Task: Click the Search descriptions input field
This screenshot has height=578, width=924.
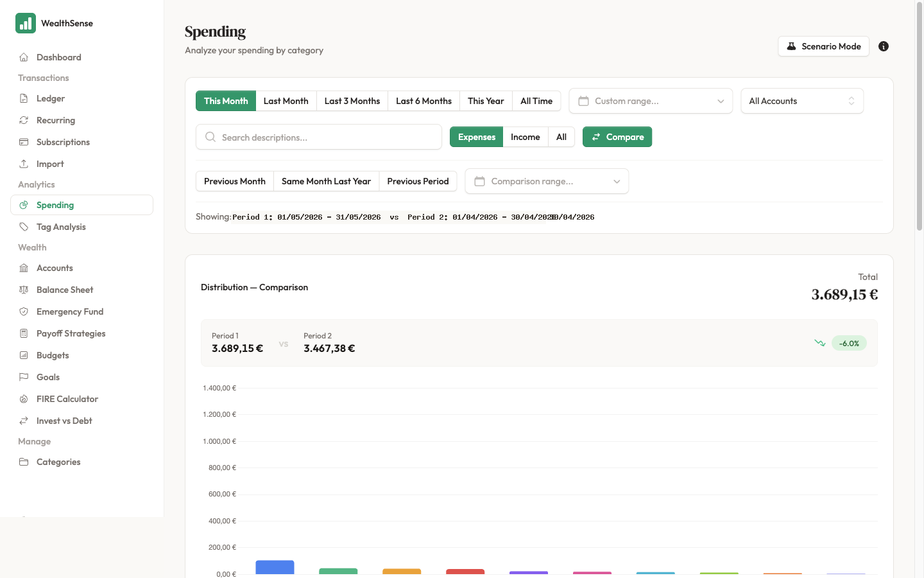Action: pyautogui.click(x=319, y=137)
